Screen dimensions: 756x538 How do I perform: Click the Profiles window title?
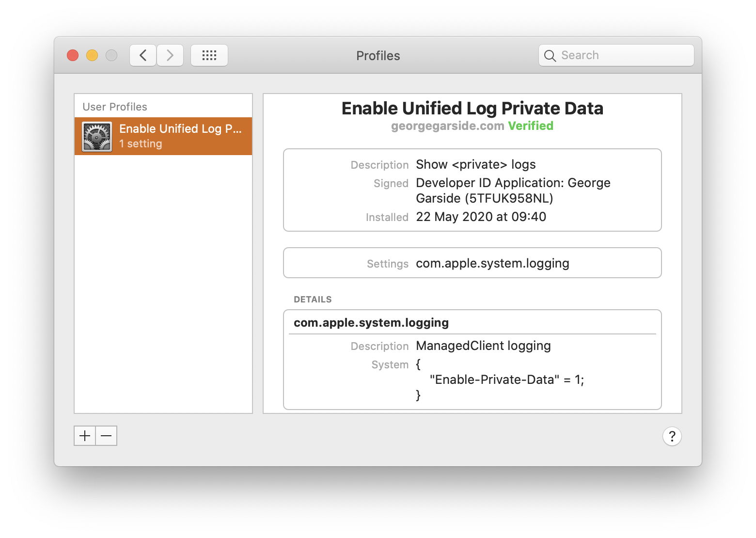[378, 55]
